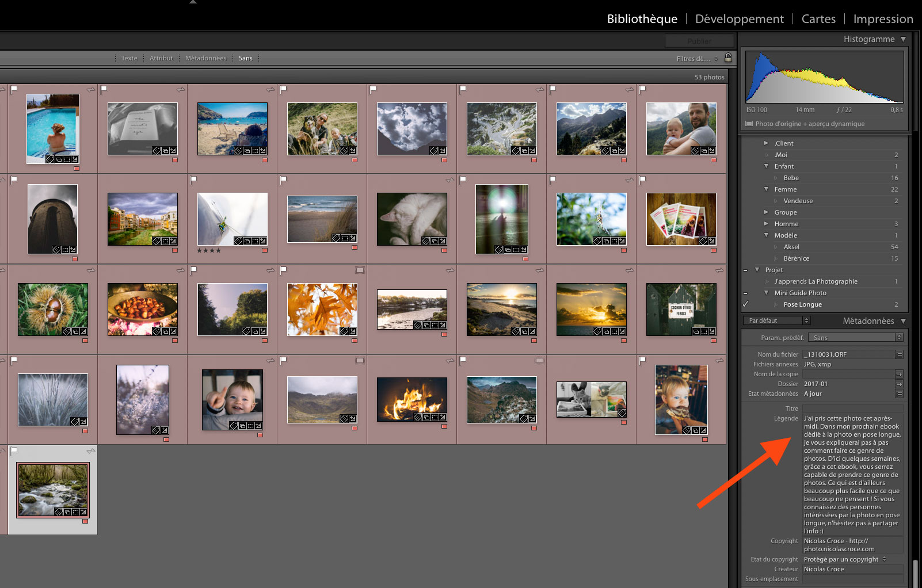Click the Métadonnées filter button
922x588 pixels.
tap(205, 58)
